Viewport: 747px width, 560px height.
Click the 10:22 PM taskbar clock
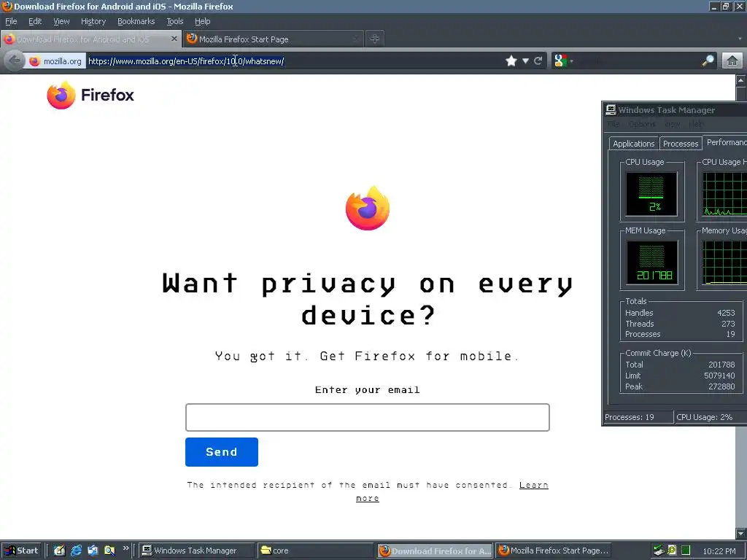click(x=719, y=551)
